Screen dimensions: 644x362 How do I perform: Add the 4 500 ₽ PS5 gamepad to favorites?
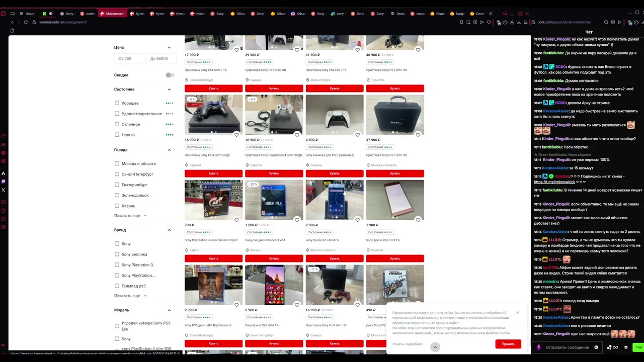click(x=358, y=135)
